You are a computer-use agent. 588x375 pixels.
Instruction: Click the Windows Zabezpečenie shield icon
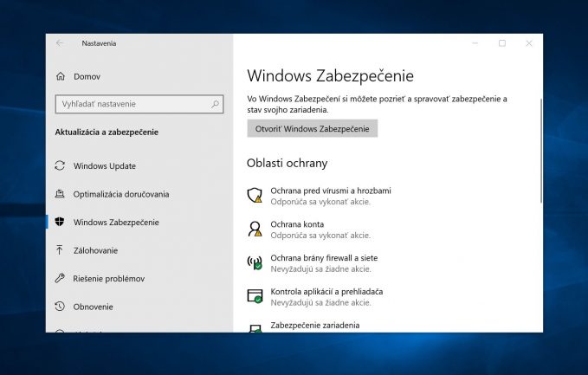tap(60, 222)
